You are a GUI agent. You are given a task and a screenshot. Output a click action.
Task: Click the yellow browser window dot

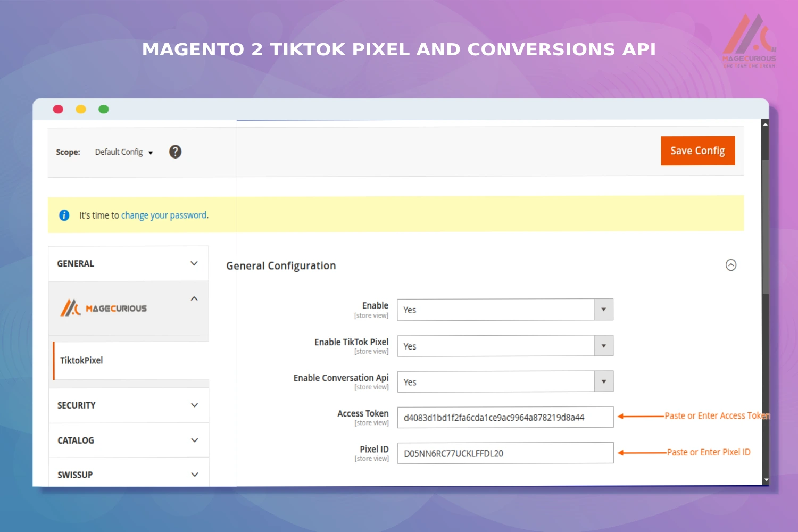(x=81, y=109)
